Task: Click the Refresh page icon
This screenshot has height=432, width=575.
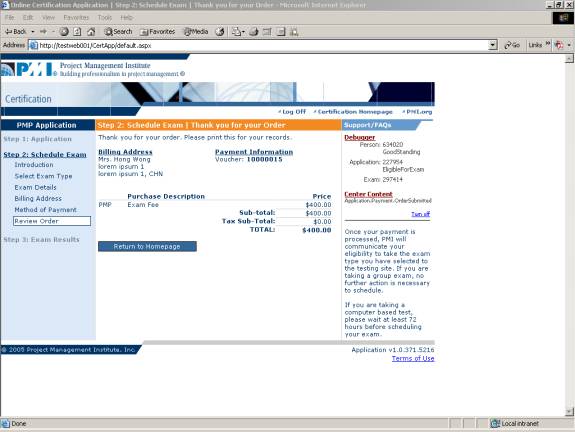Action: [77, 32]
